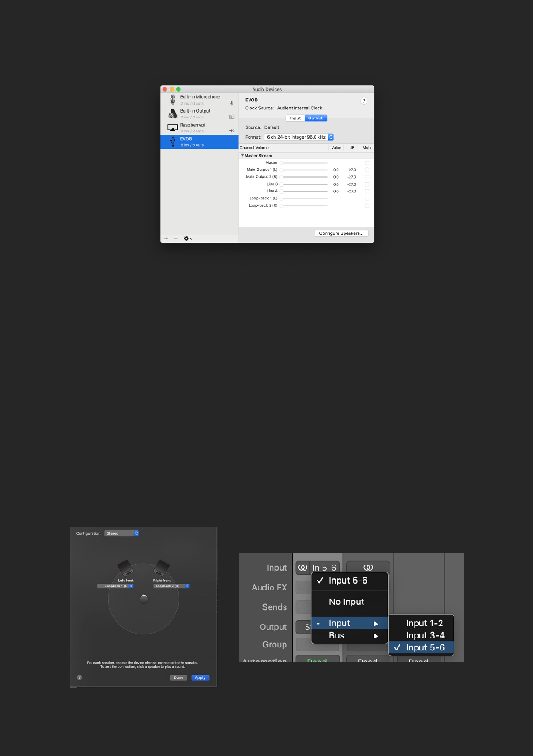Open Left front channel dropdown Loopback 1 (L)
533x756 pixels.
(x=115, y=586)
